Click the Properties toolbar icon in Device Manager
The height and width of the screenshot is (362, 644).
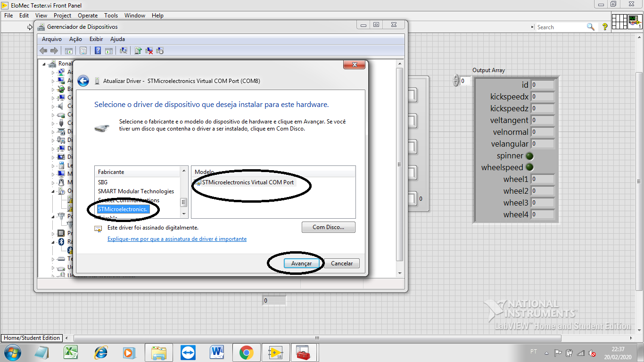83,50
